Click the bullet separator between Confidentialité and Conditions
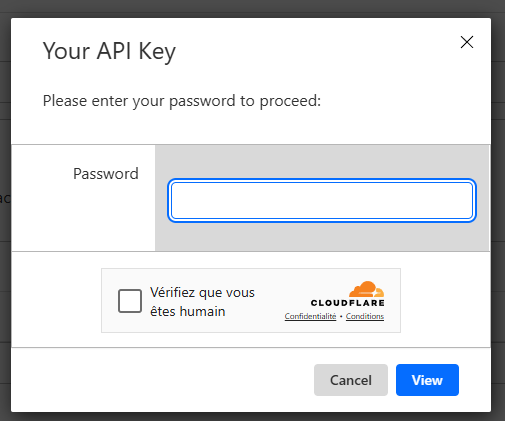This screenshot has width=505, height=421. coord(341,316)
